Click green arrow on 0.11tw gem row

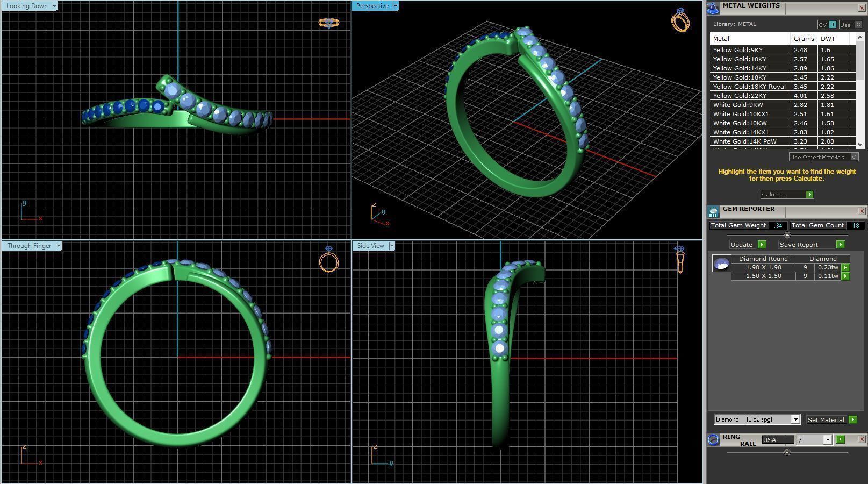[845, 276]
